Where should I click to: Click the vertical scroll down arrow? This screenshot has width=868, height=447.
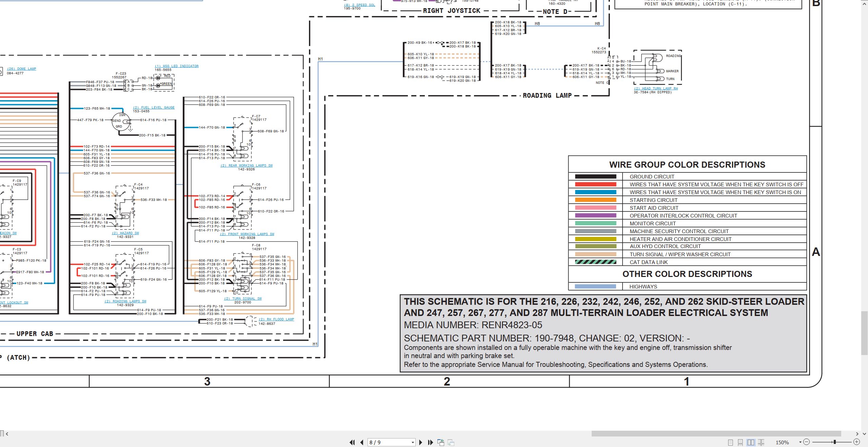tap(865, 434)
